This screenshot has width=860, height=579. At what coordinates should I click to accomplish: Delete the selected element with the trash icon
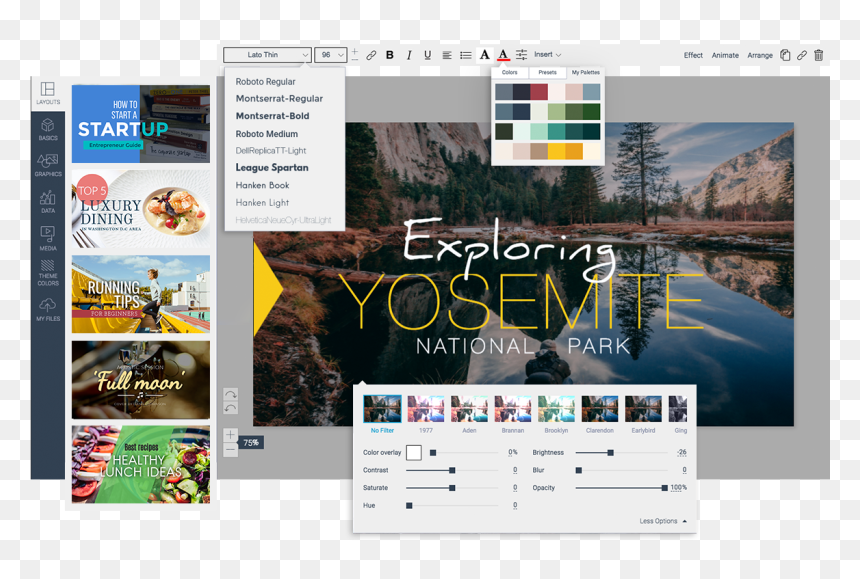pyautogui.click(x=819, y=55)
